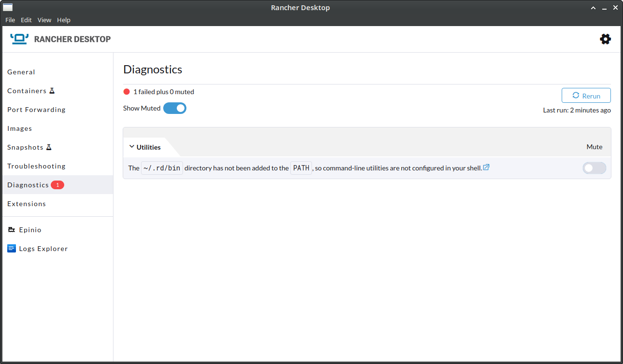Click the red badge on Diagnostics
Image resolution: width=623 pixels, height=364 pixels.
57,185
